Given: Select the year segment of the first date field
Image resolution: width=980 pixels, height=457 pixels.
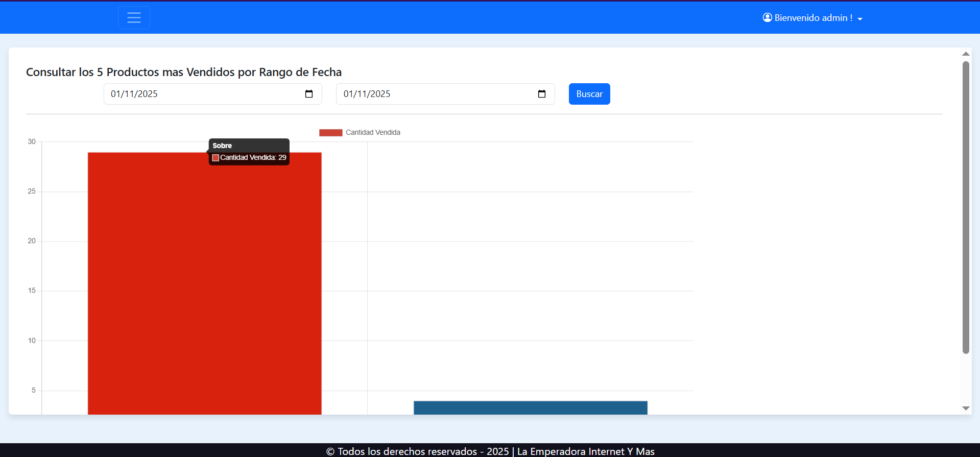Looking at the screenshot, I should click(148, 94).
